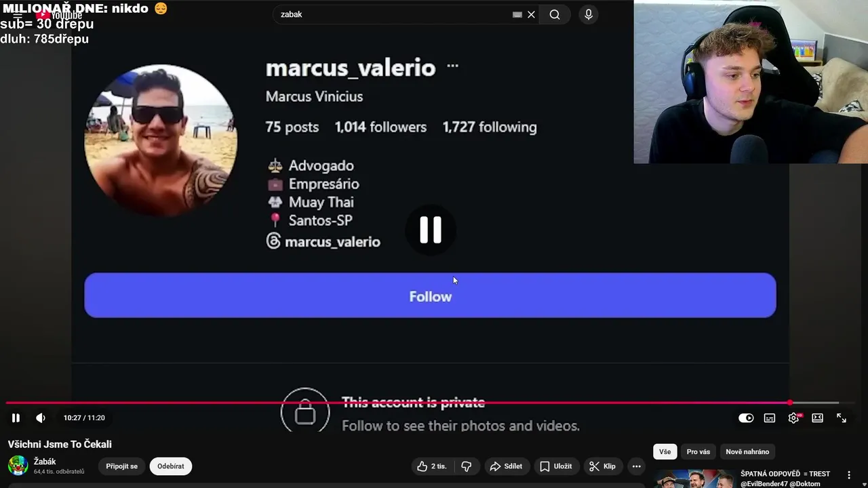Open options for ŠPATNÁ ODPOVĚĎ suggested video
The width and height of the screenshot is (868, 488).
coord(849,475)
